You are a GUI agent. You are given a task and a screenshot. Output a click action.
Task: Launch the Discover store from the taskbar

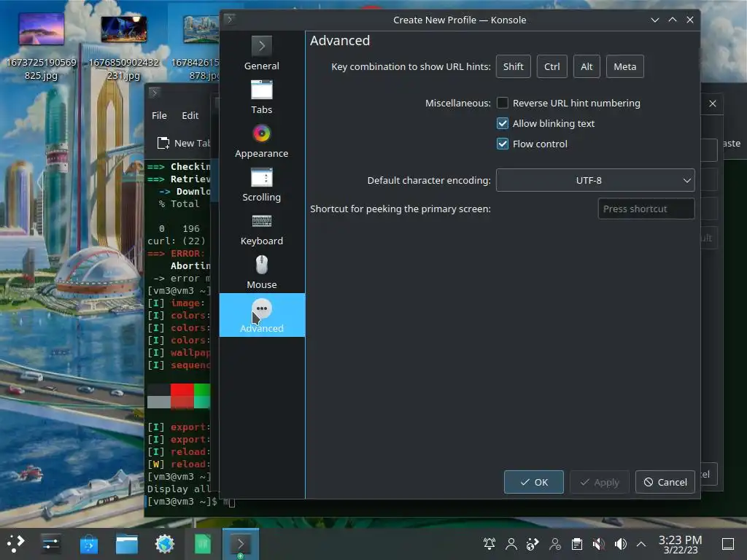coord(88,544)
